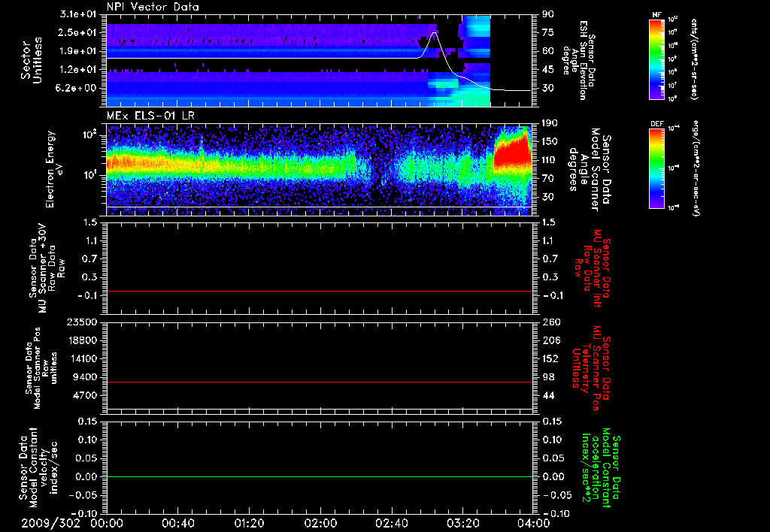Click the '02:40' time tick label
This screenshot has height=532, width=770.
pos(391,523)
